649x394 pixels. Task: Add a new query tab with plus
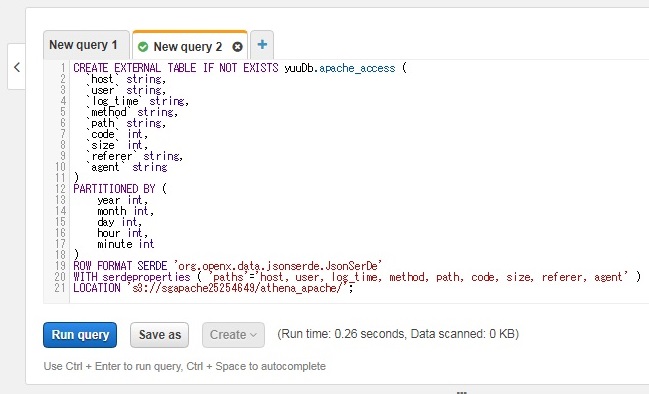tap(262, 44)
